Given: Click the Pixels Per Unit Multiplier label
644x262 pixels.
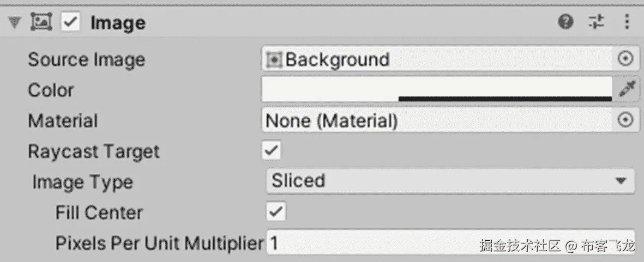Looking at the screenshot, I should [159, 243].
